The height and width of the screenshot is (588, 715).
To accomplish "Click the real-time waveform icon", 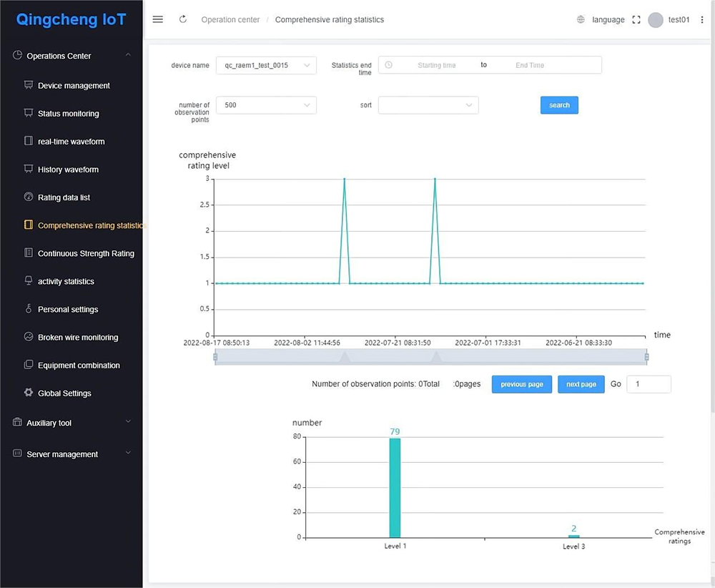I will (29, 140).
